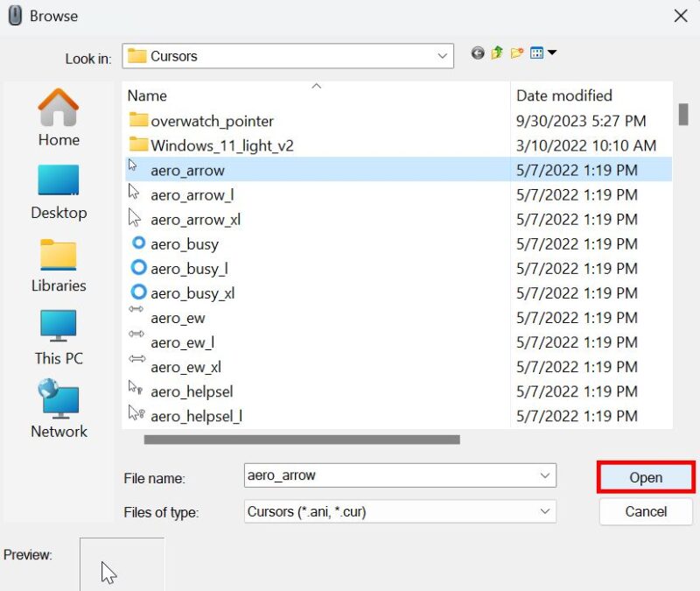Click the Open button
700x591 pixels.
(x=646, y=477)
